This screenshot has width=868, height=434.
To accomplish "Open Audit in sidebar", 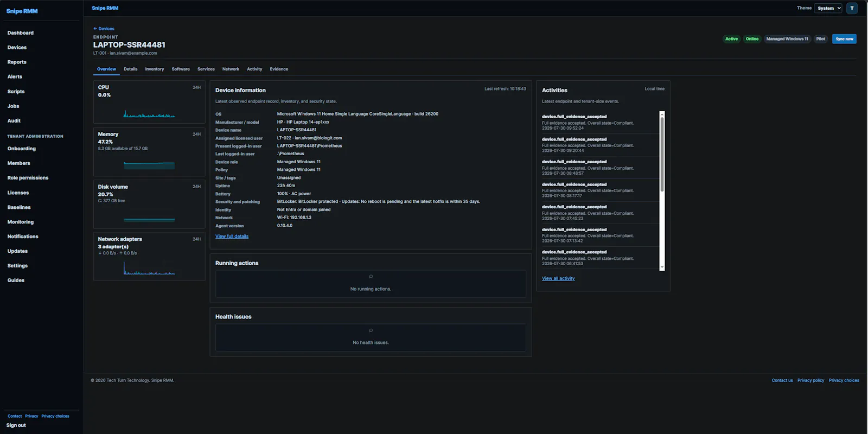I will tap(14, 121).
